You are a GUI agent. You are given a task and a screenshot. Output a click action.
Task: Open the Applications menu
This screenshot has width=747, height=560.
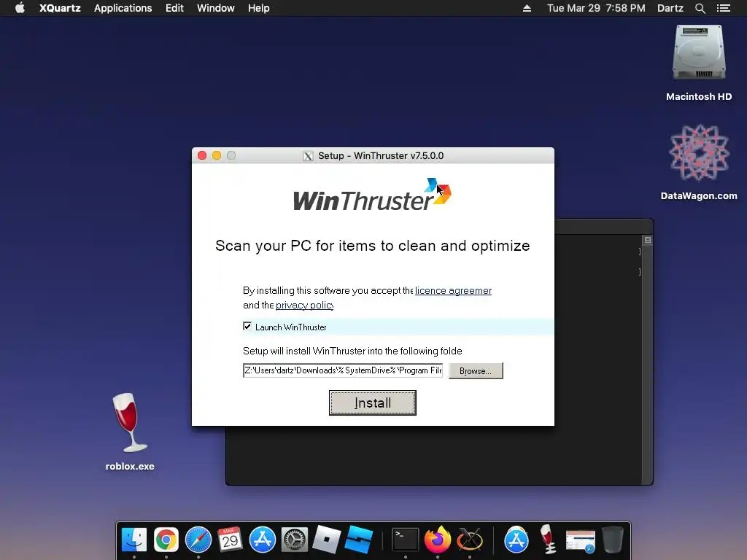(123, 8)
